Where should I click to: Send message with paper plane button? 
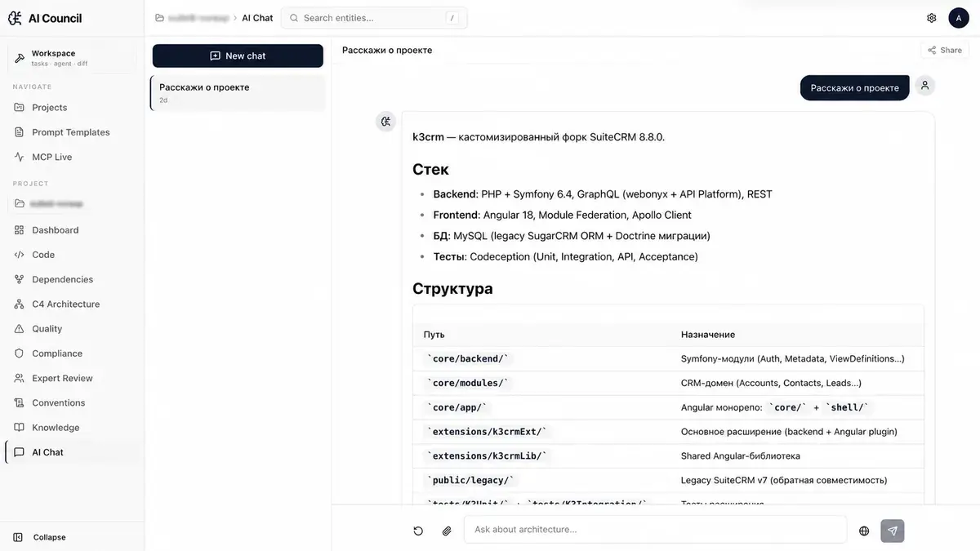(893, 531)
